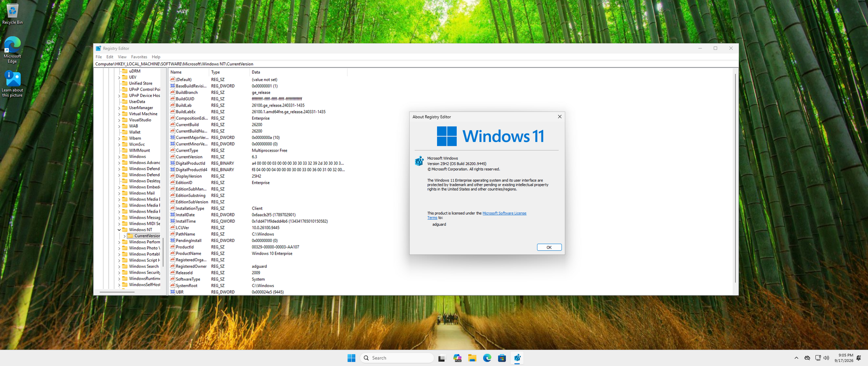Open File Explorer from the taskbar
The height and width of the screenshot is (366, 868).
(x=472, y=358)
